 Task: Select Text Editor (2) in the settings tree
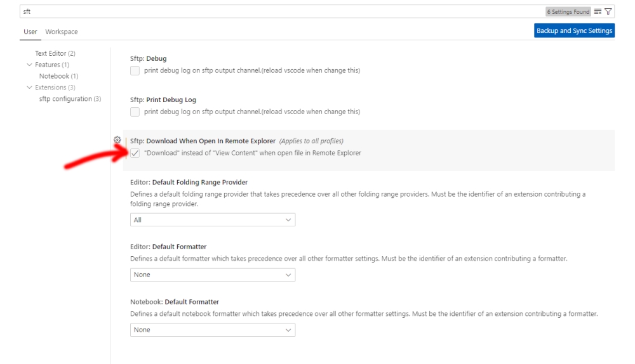(x=55, y=53)
